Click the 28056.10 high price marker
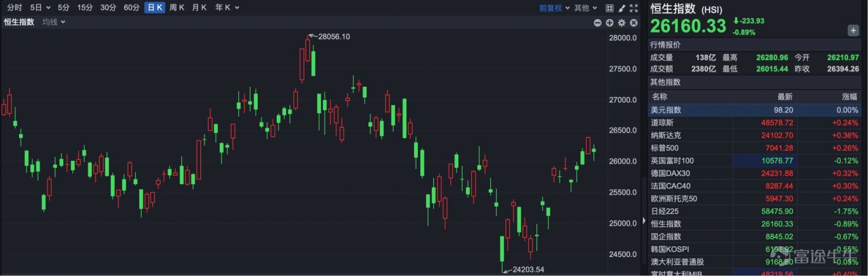The height and width of the screenshot is (276, 868). (334, 36)
